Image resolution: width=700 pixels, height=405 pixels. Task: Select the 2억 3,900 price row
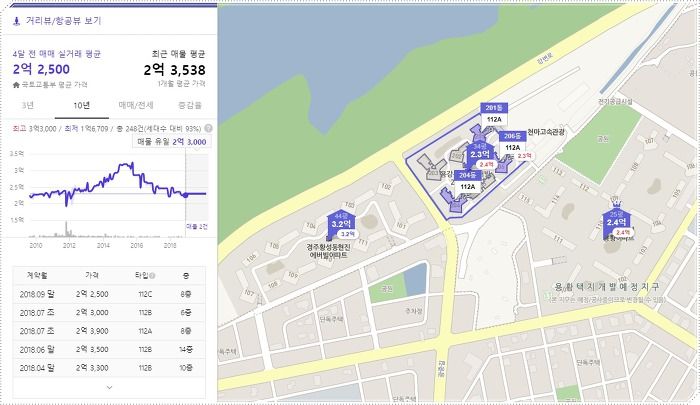coord(109,331)
